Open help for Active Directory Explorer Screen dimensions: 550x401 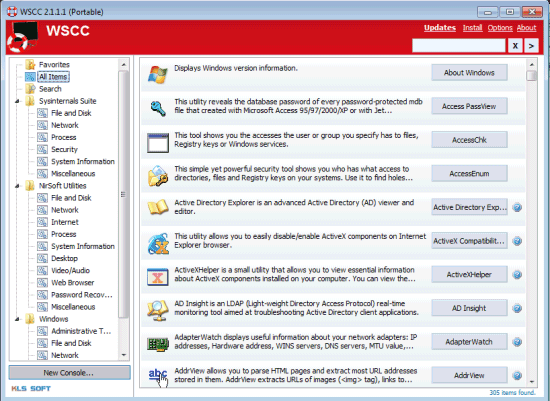pos(517,207)
